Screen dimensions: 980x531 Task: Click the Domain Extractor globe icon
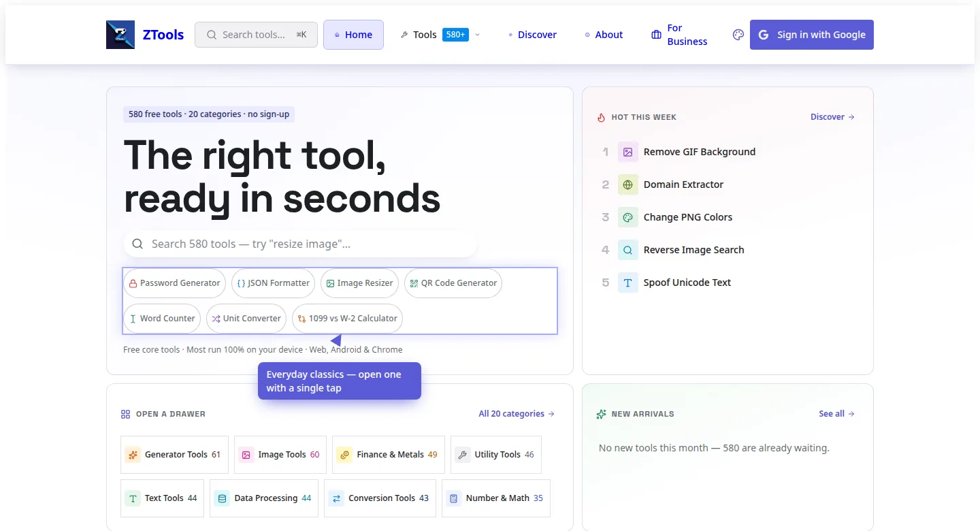pos(628,184)
